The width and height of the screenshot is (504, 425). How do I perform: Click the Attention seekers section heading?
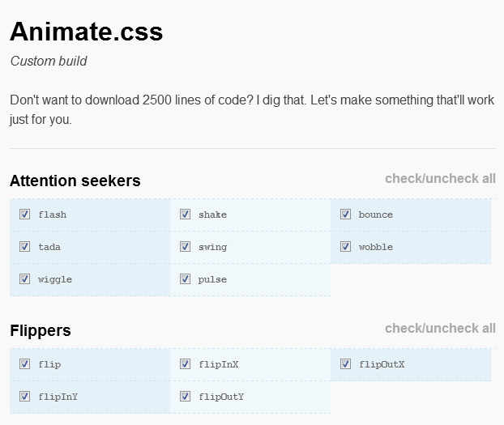tap(75, 181)
